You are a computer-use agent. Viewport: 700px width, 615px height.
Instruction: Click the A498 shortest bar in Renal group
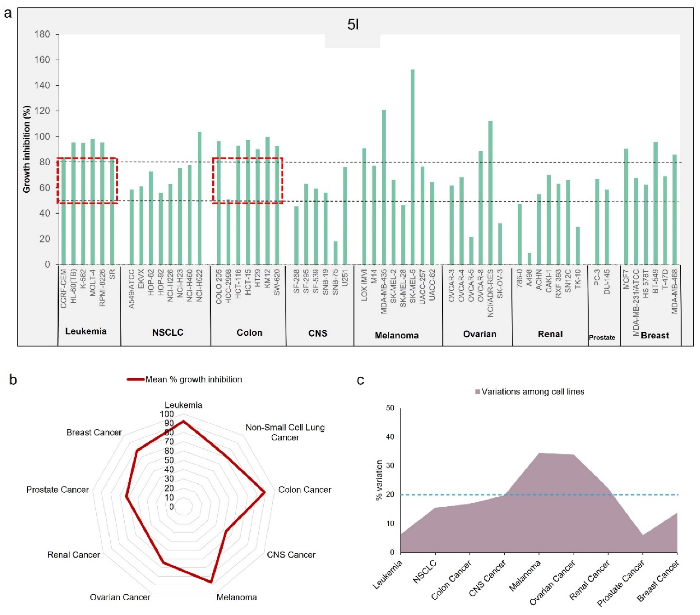pos(529,259)
